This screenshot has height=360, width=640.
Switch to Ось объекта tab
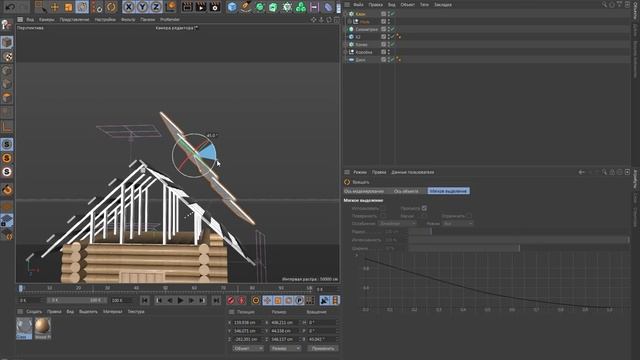pos(406,191)
